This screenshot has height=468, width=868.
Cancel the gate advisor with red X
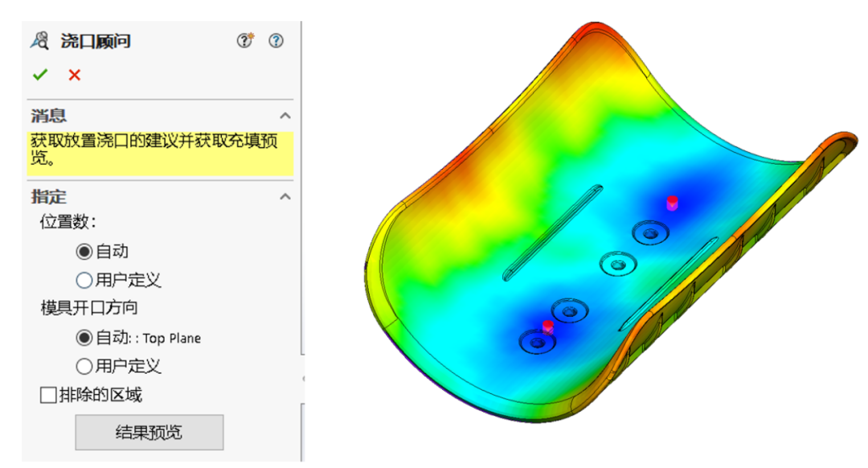click(75, 75)
